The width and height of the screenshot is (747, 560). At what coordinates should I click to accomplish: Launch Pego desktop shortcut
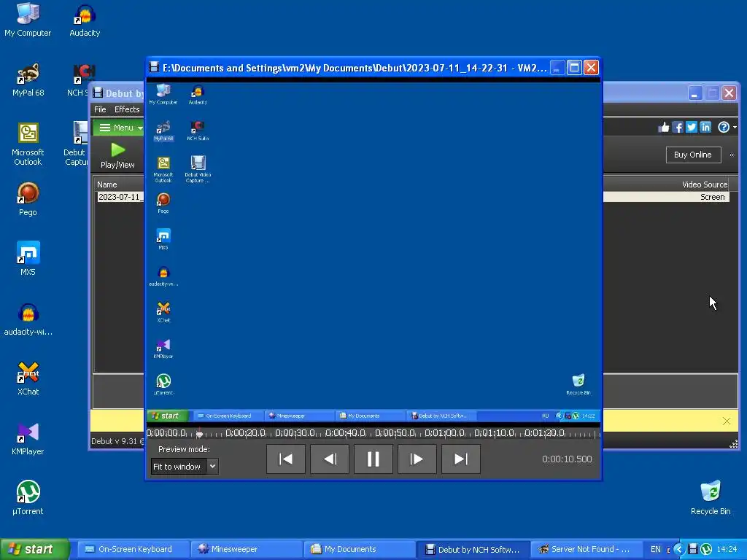tap(28, 198)
